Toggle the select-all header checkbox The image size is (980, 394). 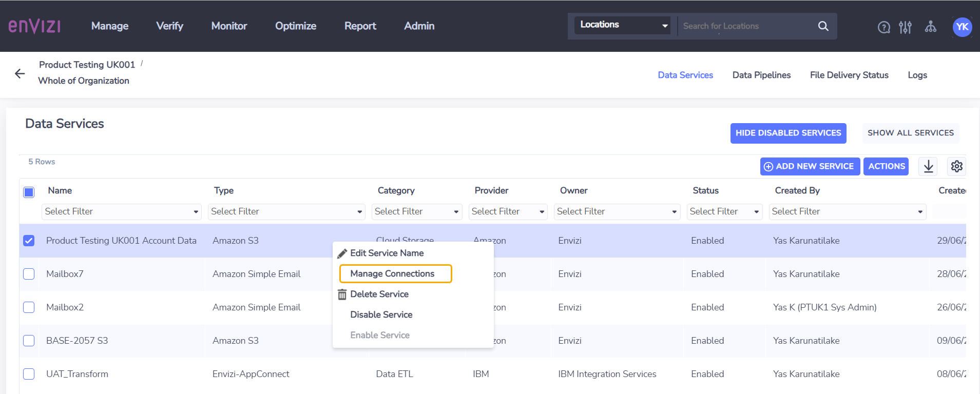tap(29, 192)
